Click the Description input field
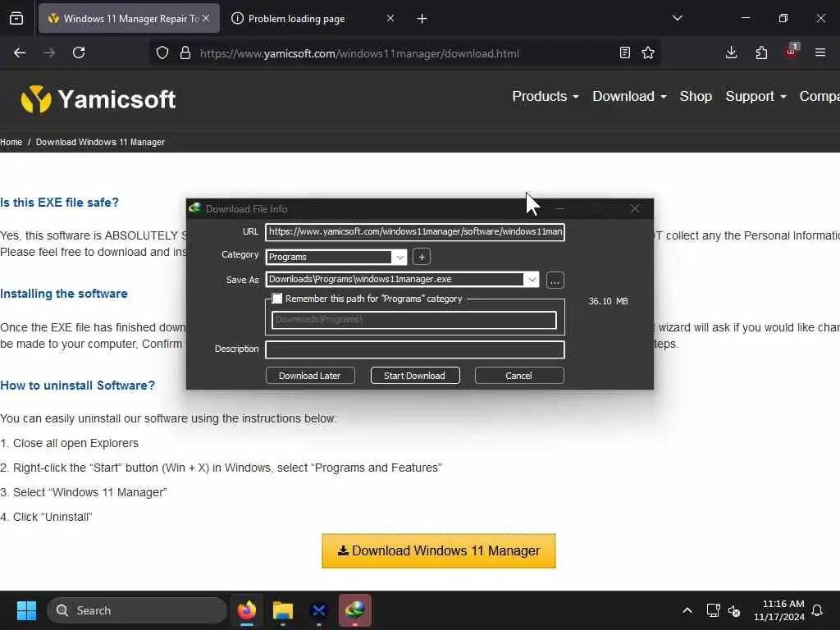This screenshot has height=630, width=840. [415, 349]
